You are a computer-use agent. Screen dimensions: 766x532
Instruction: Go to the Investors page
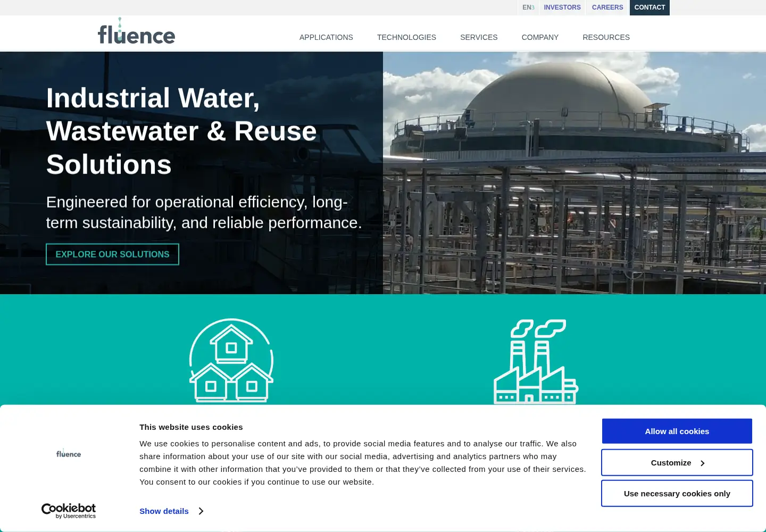(x=562, y=7)
